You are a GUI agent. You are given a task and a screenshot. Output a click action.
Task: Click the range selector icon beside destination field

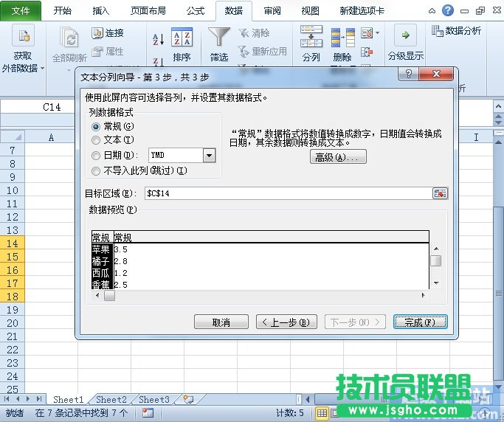point(440,193)
